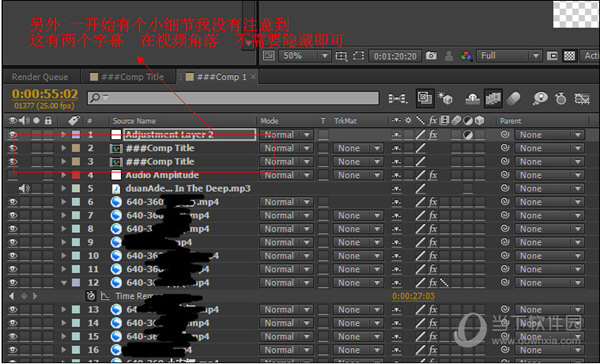Toggle visibility of layer 6 video
The width and height of the screenshot is (600, 364).
(13, 202)
